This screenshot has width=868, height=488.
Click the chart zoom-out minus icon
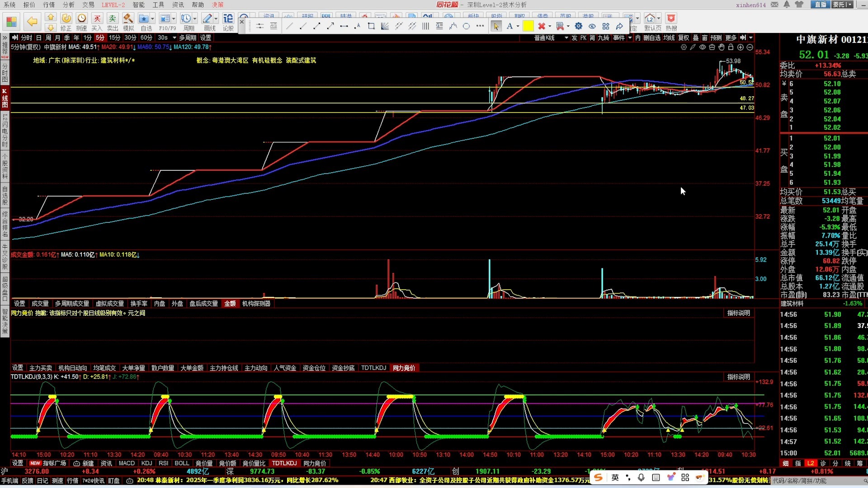(750, 47)
